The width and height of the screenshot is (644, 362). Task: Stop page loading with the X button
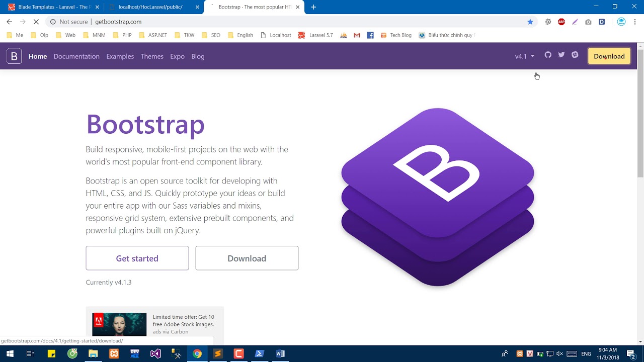tap(36, 22)
